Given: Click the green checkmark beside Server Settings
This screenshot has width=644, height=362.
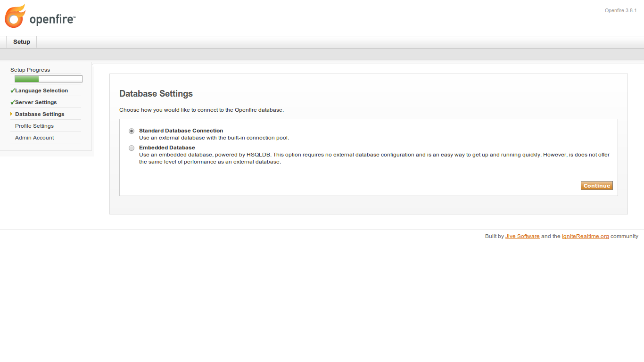Looking at the screenshot, I should [13, 102].
